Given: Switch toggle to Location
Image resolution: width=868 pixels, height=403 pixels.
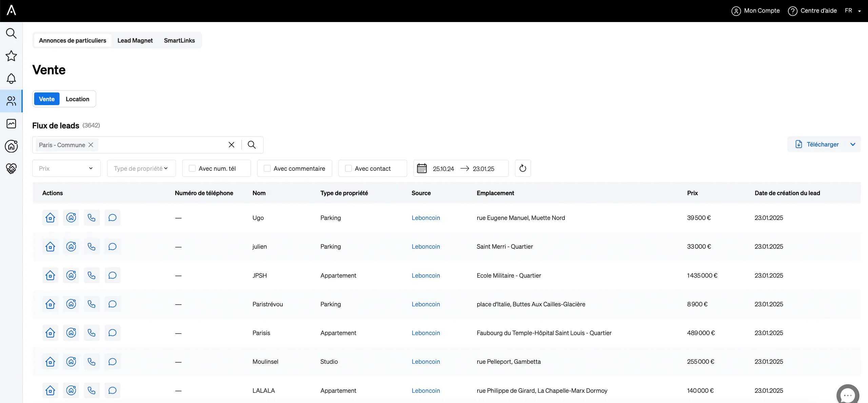Looking at the screenshot, I should 77,99.
